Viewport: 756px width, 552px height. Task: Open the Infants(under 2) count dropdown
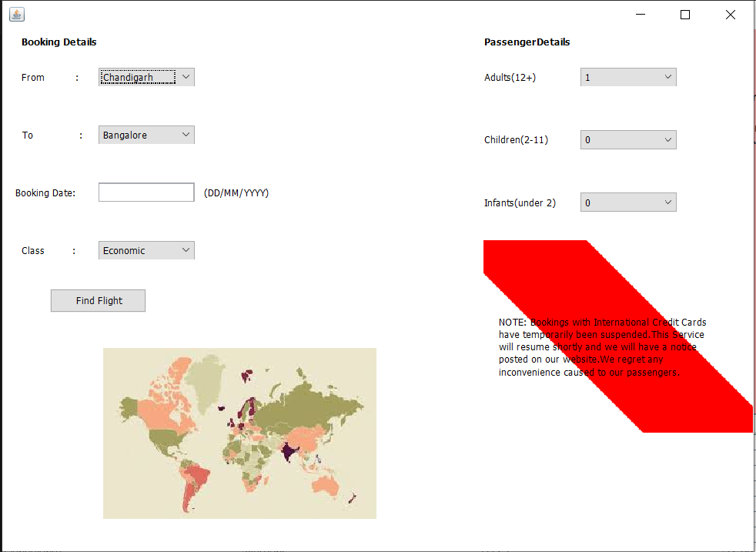[x=624, y=202]
